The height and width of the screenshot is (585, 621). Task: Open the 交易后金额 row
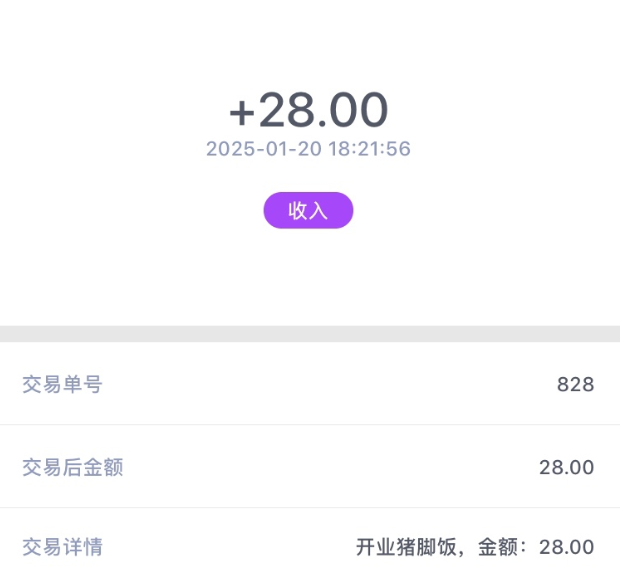tap(310, 466)
